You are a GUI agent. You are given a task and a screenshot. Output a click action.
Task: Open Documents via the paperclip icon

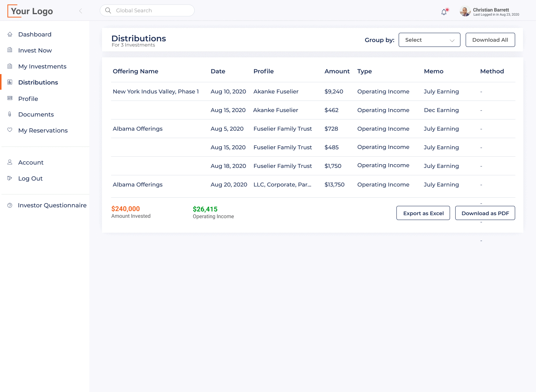tap(10, 114)
